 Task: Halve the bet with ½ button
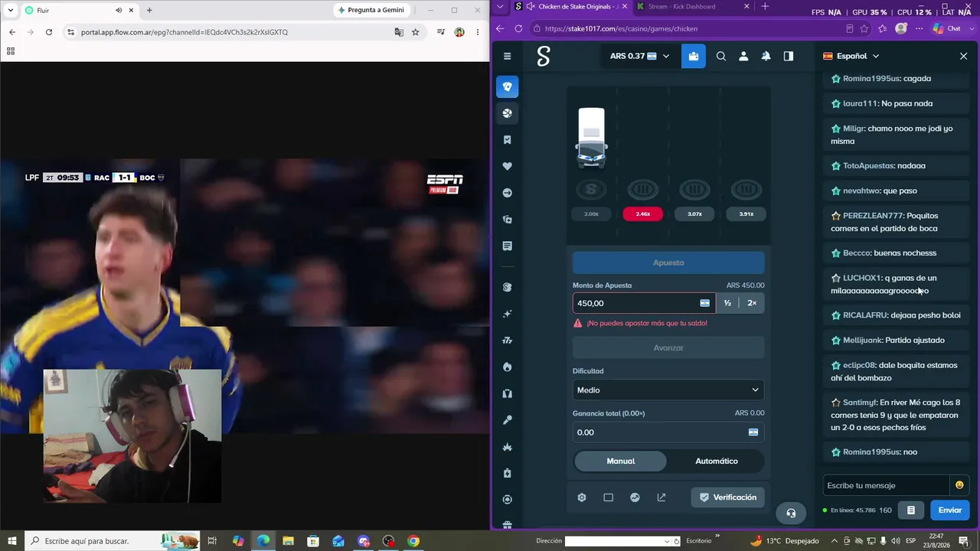point(727,303)
